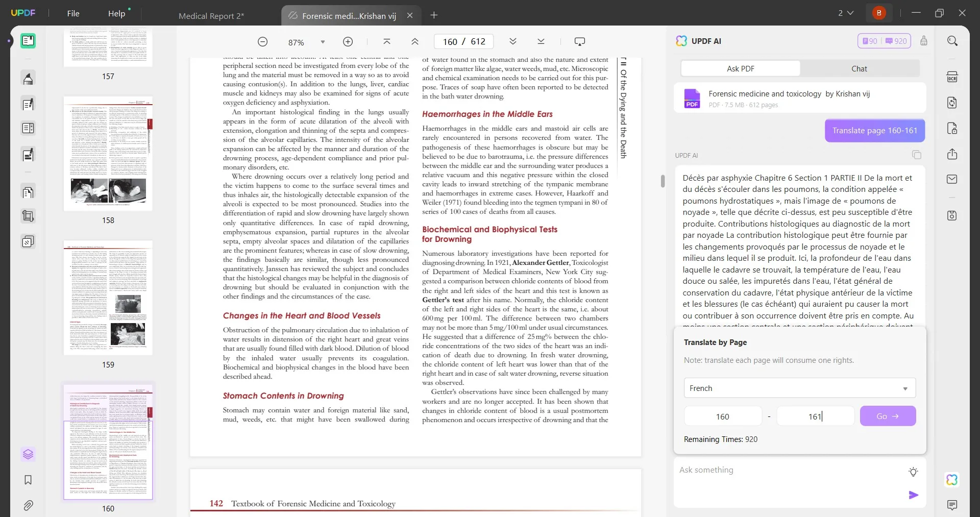Open the Attachments paperclip panel
The image size is (980, 517).
click(x=28, y=505)
